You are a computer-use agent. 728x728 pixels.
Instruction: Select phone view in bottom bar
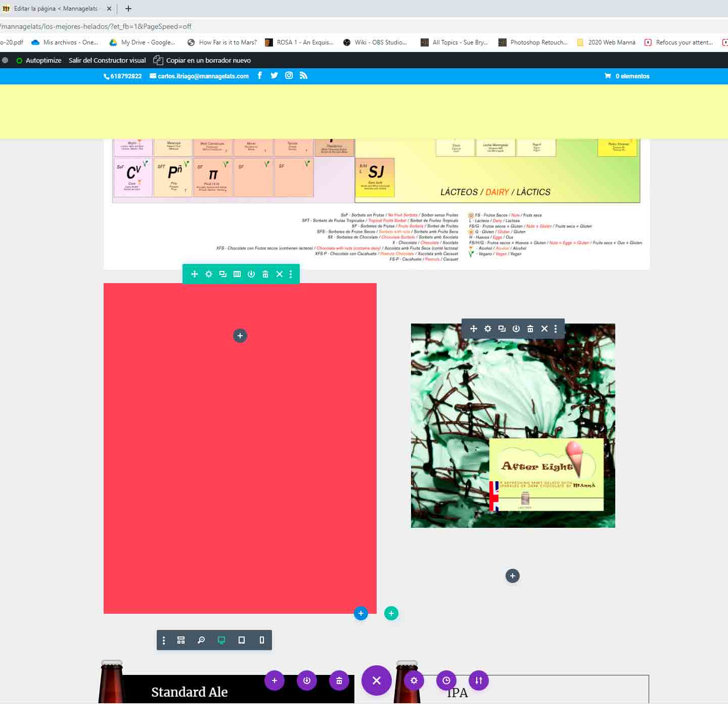[262, 640]
